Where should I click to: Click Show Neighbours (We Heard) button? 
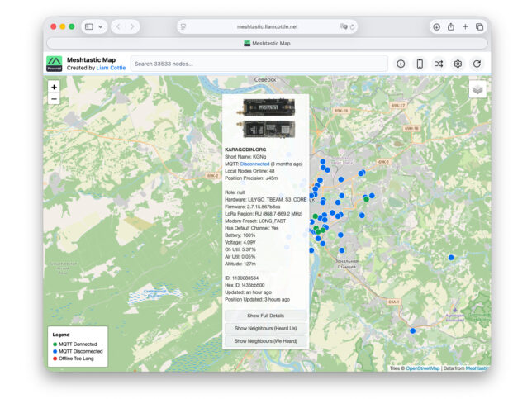(x=266, y=341)
